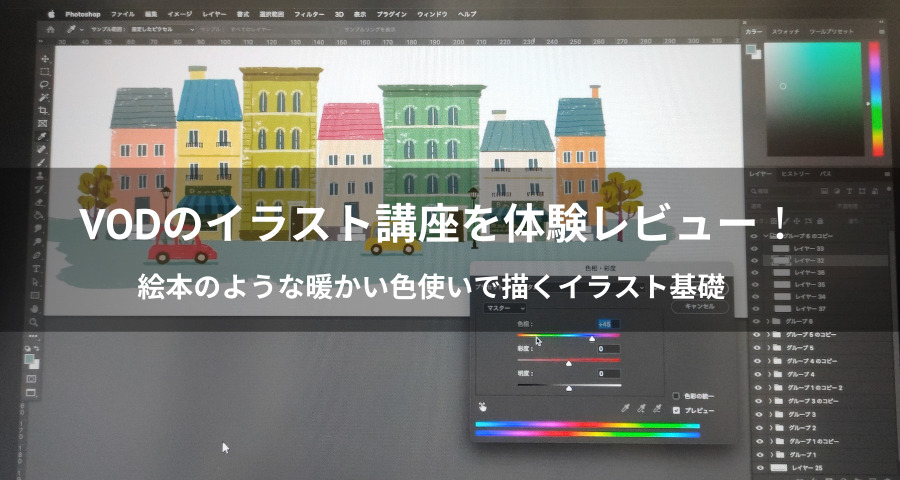
Task: Toggle visibility of グループ 5
Action: [757, 348]
